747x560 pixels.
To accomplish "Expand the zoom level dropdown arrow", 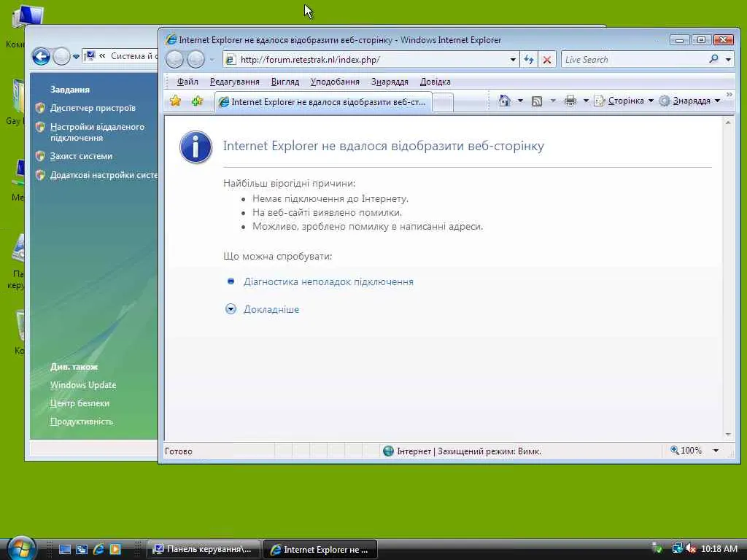I will tap(716, 451).
